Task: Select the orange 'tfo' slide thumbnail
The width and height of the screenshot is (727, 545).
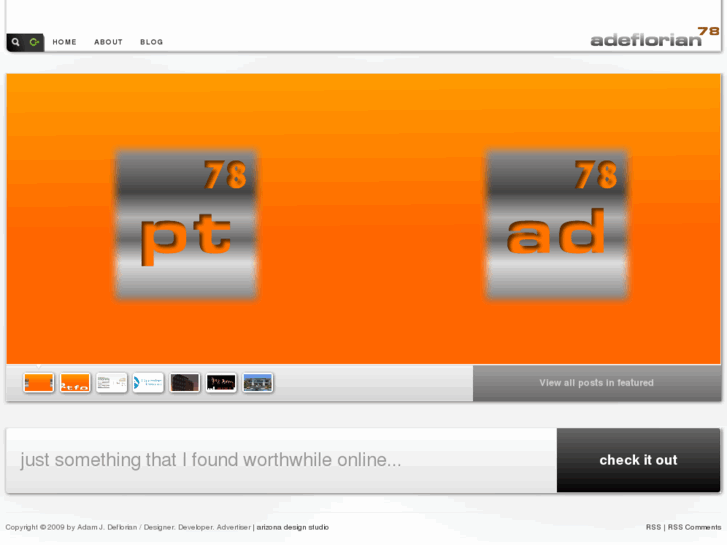Action: pyautogui.click(x=75, y=383)
